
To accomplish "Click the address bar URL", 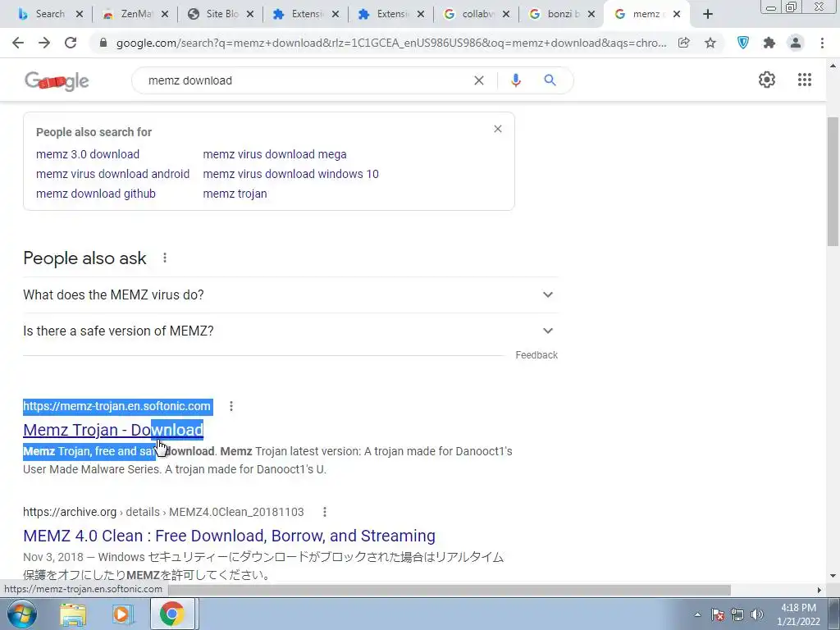I will tap(391, 43).
